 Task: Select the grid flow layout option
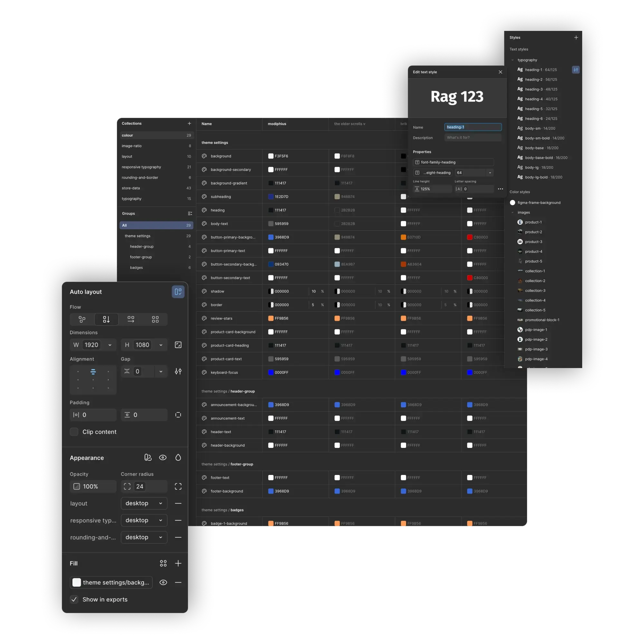point(155,319)
